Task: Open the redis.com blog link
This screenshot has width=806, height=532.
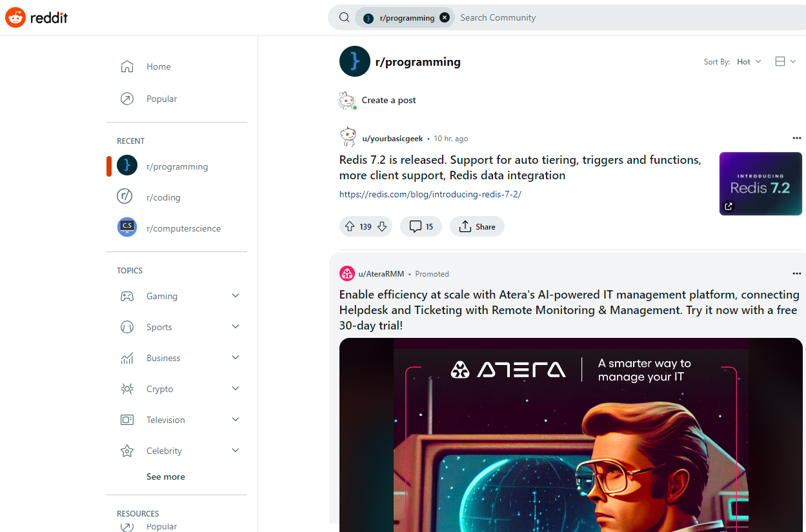Action: [x=430, y=194]
